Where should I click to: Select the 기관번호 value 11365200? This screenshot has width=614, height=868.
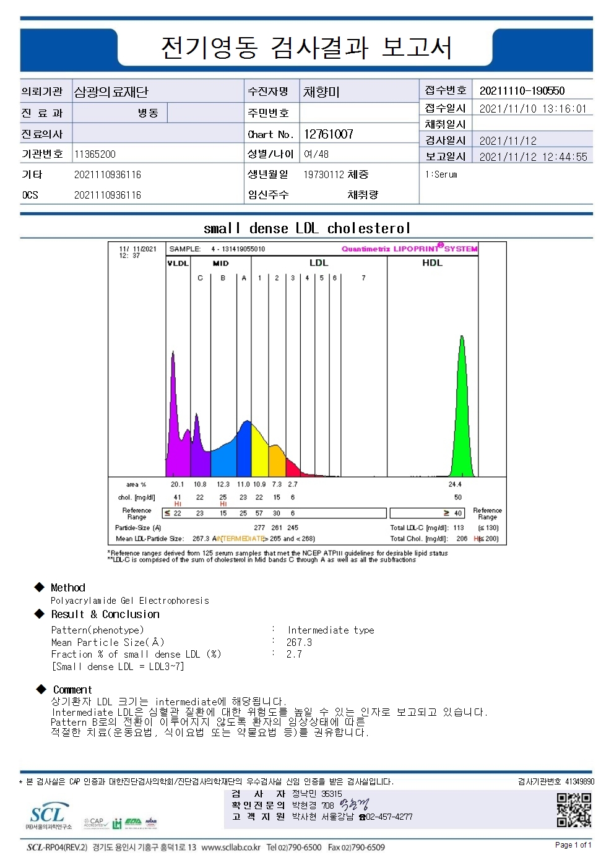point(95,154)
